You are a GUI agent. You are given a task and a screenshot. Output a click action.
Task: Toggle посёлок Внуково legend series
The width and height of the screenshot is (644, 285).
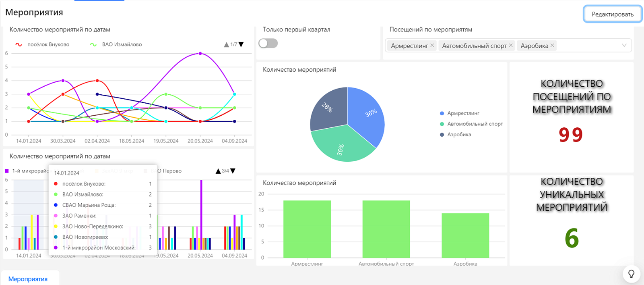[x=42, y=44]
